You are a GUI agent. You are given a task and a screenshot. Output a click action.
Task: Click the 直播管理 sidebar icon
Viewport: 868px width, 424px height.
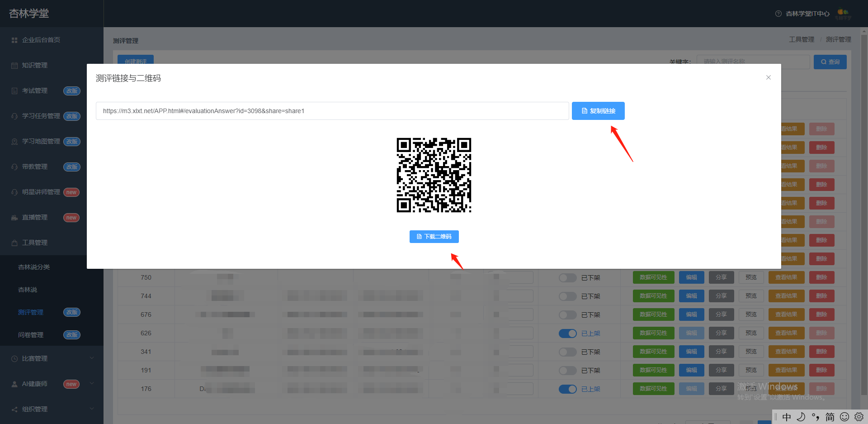point(14,218)
